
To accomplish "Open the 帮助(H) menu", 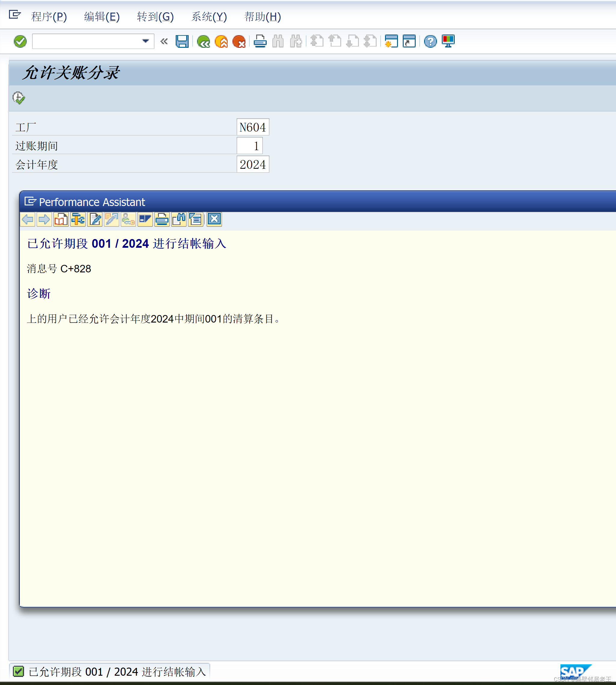I will [x=263, y=17].
